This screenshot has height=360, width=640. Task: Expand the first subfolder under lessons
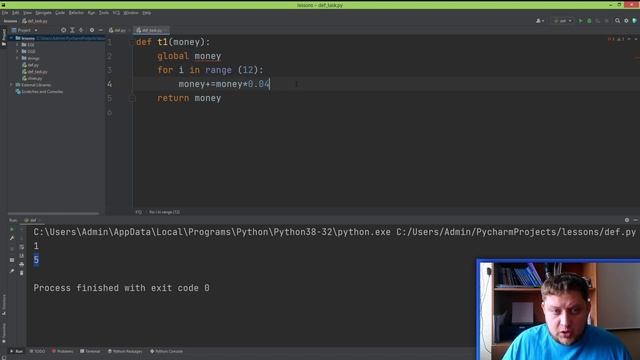coord(17,44)
